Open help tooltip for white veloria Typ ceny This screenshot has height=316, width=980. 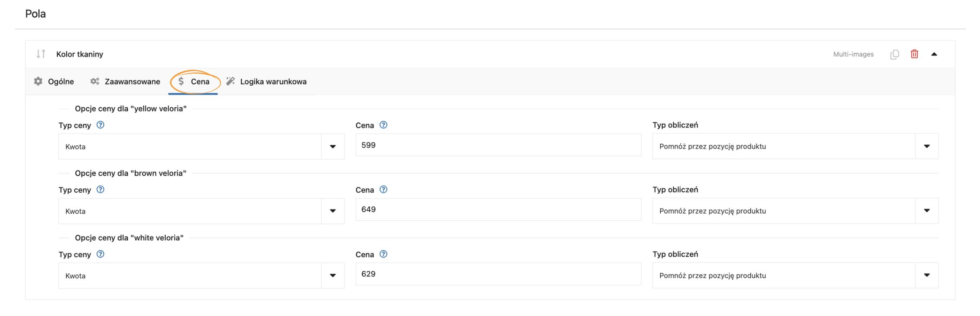100,254
